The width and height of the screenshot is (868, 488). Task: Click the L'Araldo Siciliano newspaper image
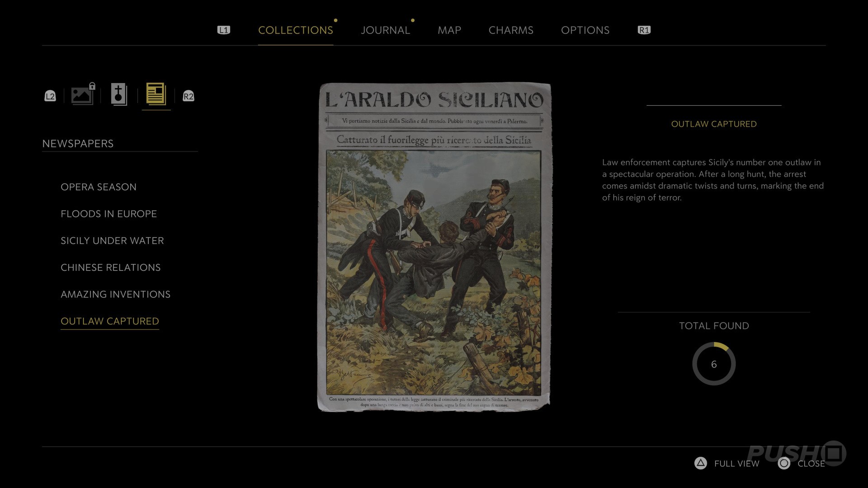(434, 247)
